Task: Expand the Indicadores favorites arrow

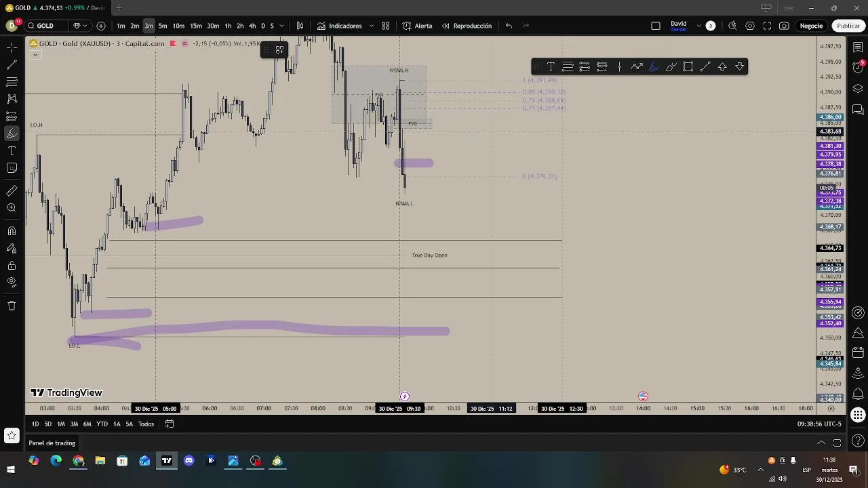Action: point(371,26)
